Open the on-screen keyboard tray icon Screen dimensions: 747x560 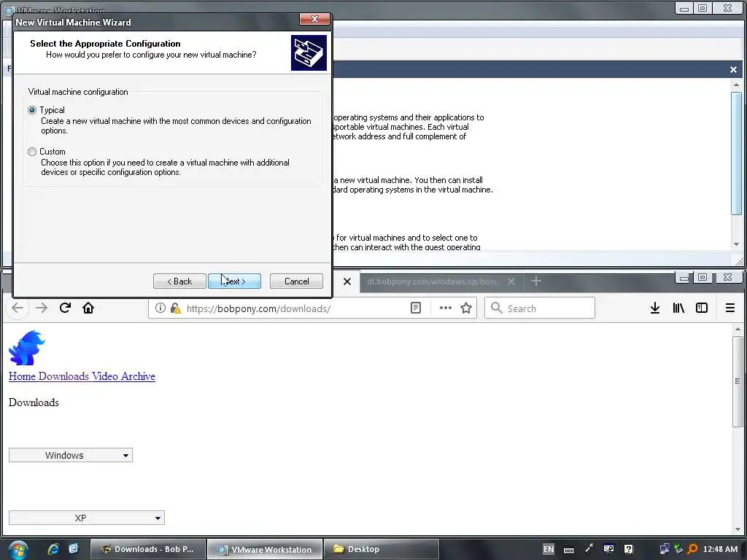pyautogui.click(x=569, y=550)
